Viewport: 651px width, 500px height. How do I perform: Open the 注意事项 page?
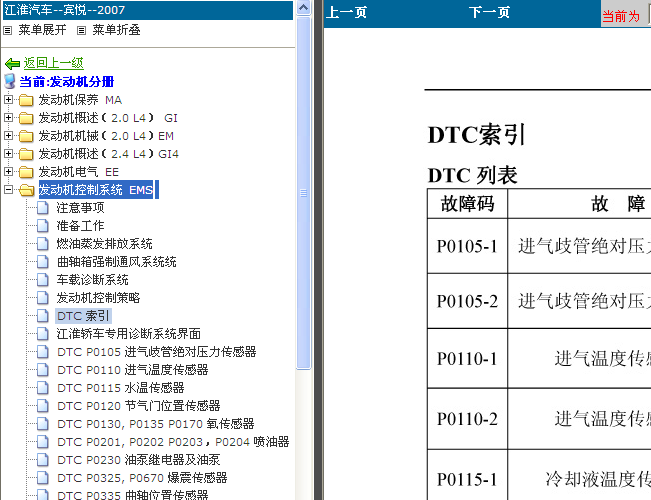coord(80,208)
